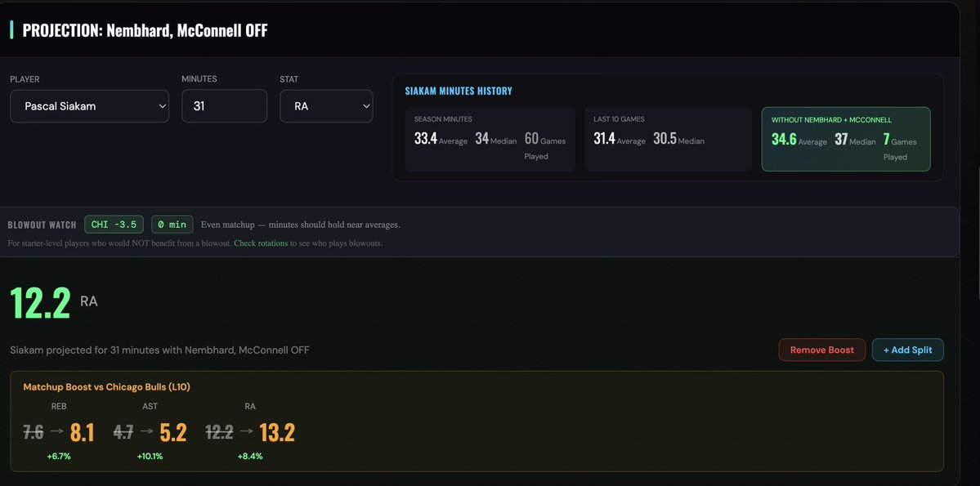This screenshot has height=486, width=980.
Task: Click the 33.4 season average minutes value
Action: click(x=425, y=139)
